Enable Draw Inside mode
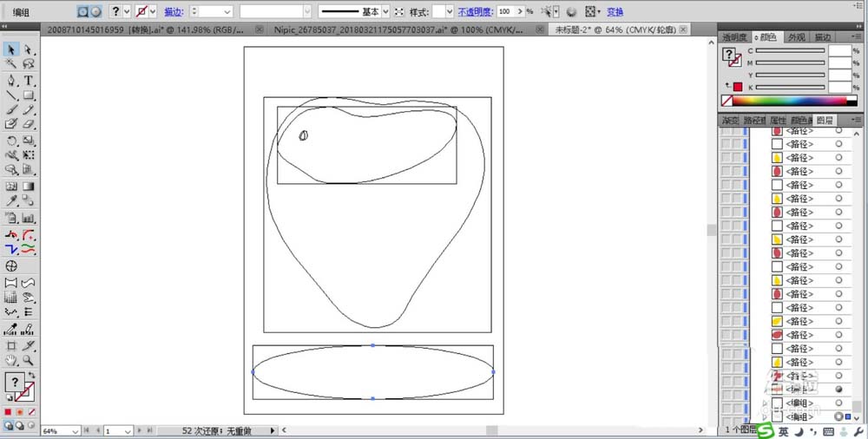The width and height of the screenshot is (868, 439). pos(31,426)
